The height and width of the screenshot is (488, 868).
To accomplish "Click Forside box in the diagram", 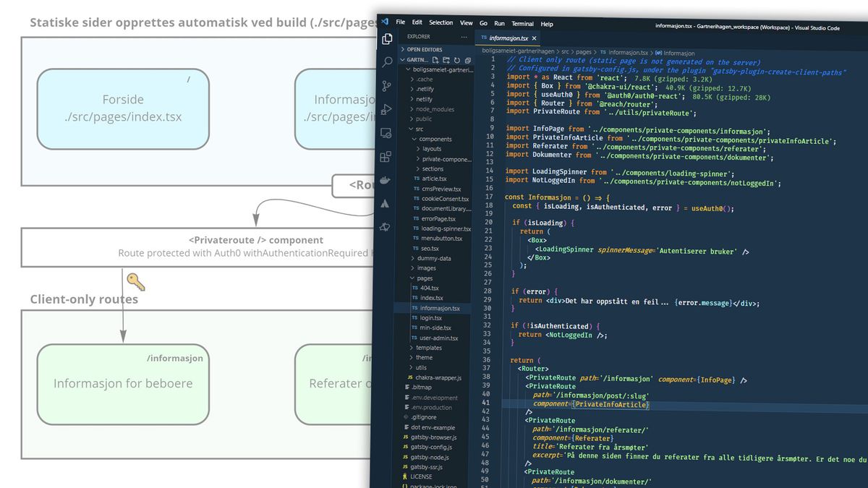I will [123, 108].
